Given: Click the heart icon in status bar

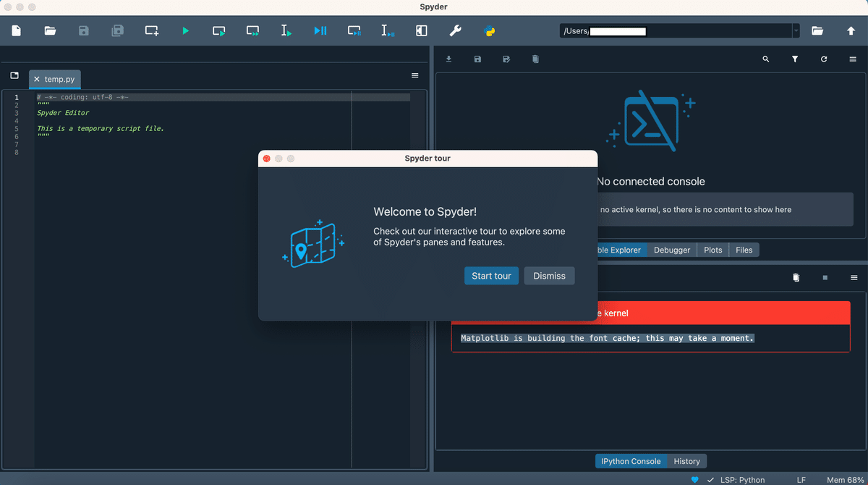Looking at the screenshot, I should pos(694,480).
